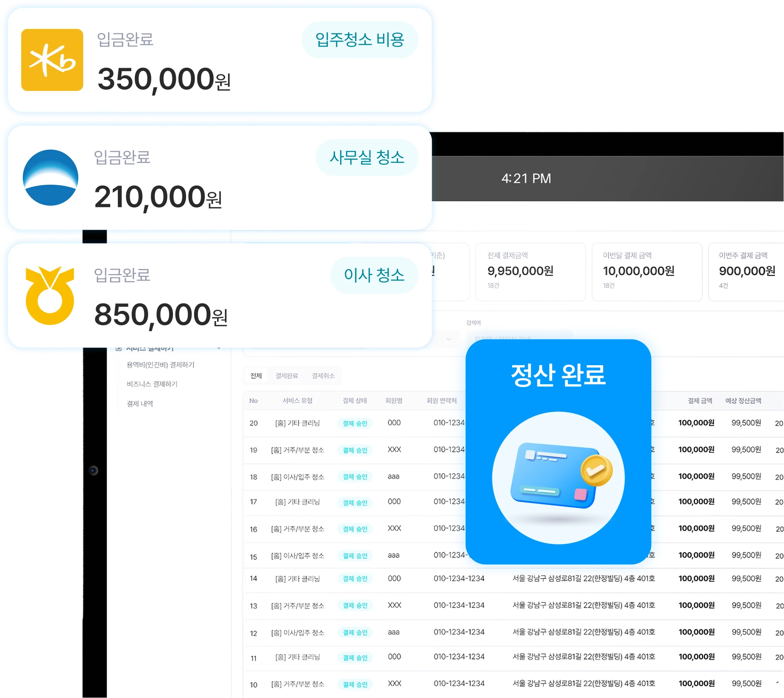Click the yellow Kookmin medal bank logo

tap(50, 295)
